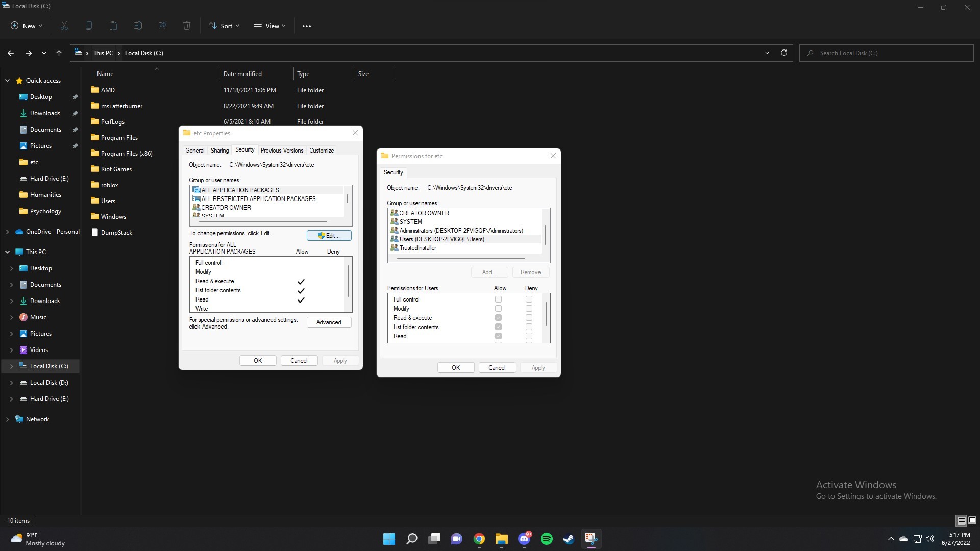Go up one folder level arrow
The height and width of the screenshot is (551, 980).
[x=59, y=53]
